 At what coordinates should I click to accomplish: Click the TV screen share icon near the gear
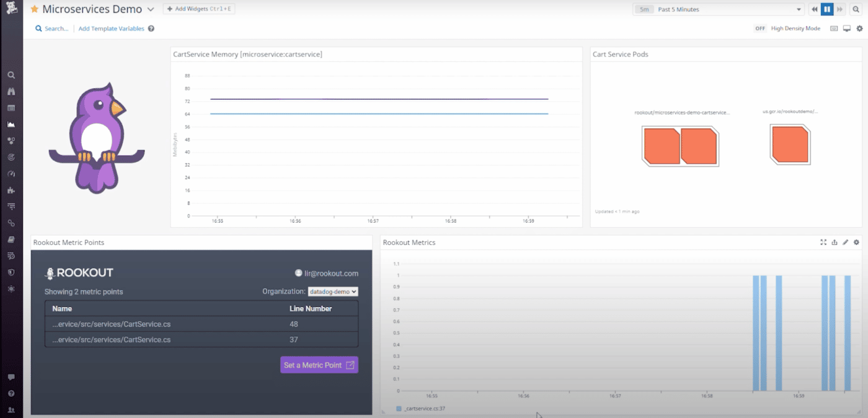847,28
